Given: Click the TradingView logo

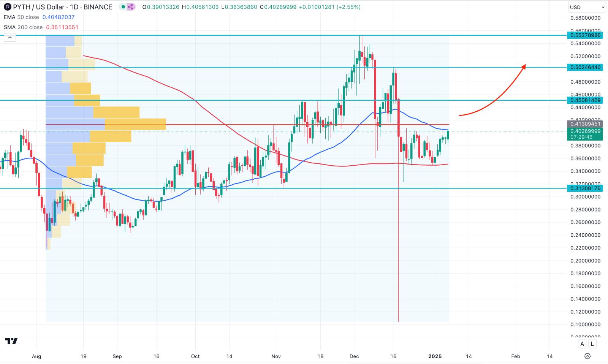Looking at the screenshot, I should click(11, 341).
